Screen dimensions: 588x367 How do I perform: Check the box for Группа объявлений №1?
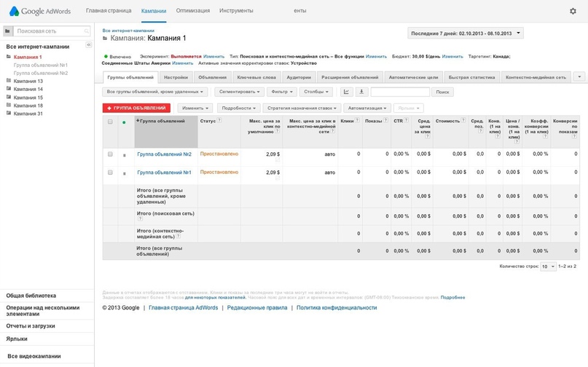click(110, 173)
